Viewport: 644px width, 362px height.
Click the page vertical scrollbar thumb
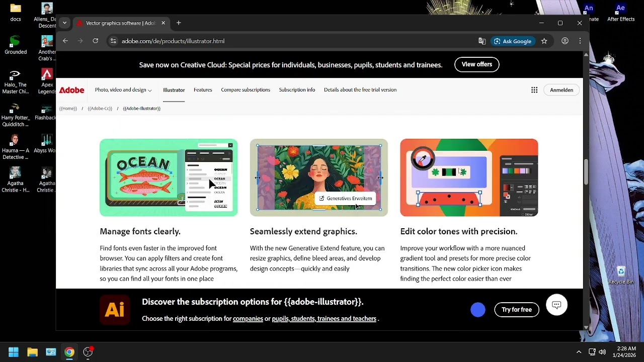tap(586, 172)
